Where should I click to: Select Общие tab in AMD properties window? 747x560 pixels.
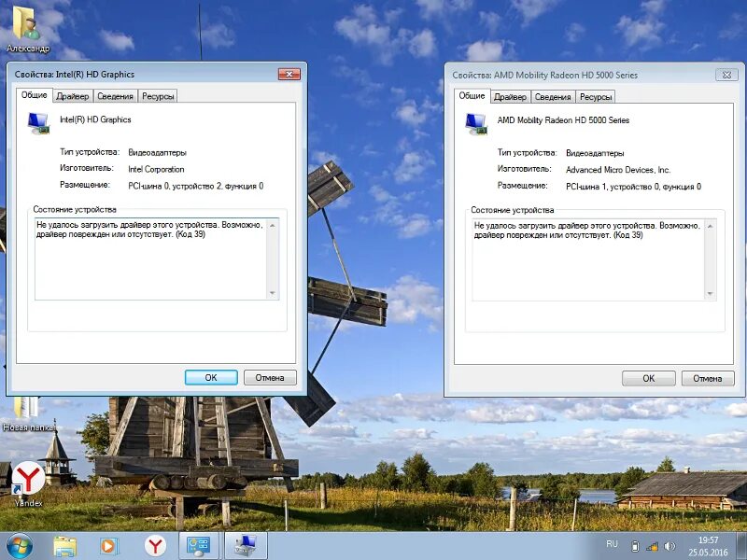point(472,95)
